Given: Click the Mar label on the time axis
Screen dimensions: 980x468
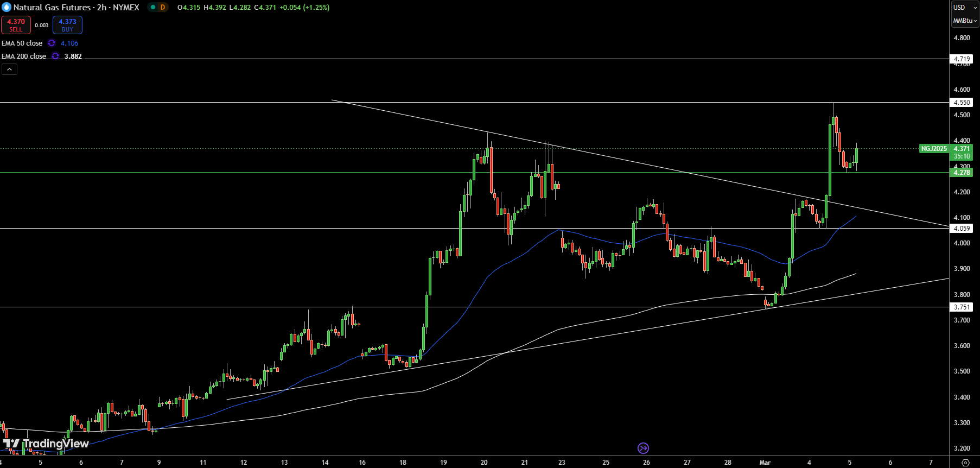Looking at the screenshot, I should tap(765, 462).
